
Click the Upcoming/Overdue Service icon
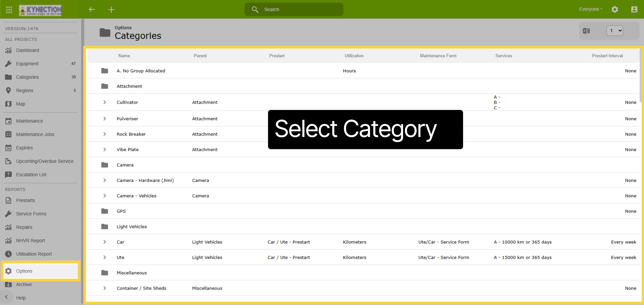(9, 161)
